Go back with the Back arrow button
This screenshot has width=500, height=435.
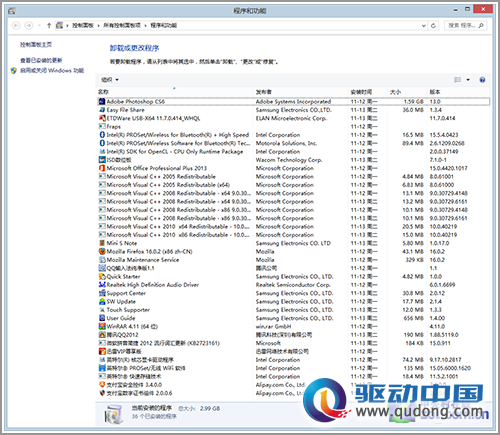[x=16, y=25]
